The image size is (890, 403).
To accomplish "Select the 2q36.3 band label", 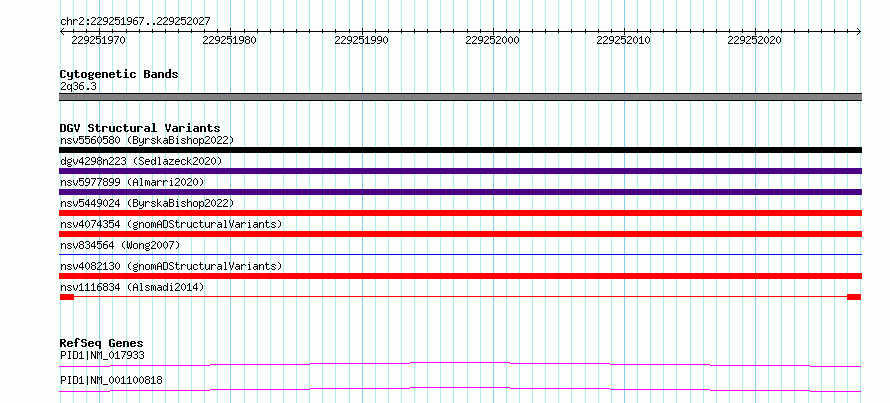I will 77,86.
